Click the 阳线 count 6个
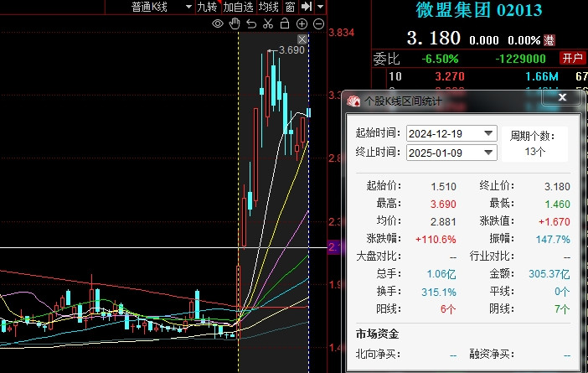The height and width of the screenshot is (373, 588). coord(448,309)
